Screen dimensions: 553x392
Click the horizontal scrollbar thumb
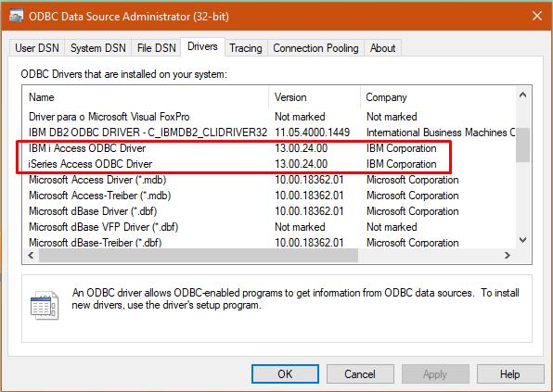(199, 256)
